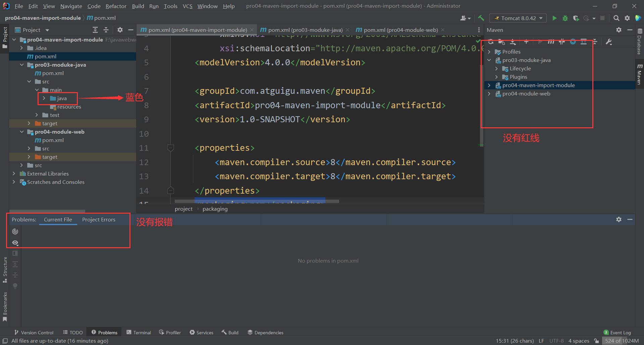Open Profiler tool window
Viewport: 644px width, 345px height.
[x=170, y=332]
